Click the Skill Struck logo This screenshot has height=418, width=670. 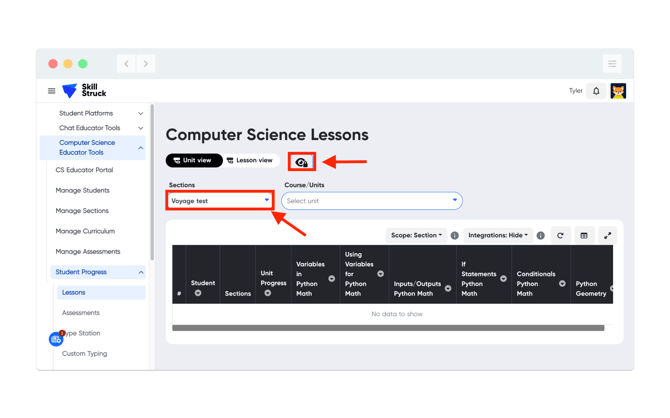pyautogui.click(x=84, y=91)
